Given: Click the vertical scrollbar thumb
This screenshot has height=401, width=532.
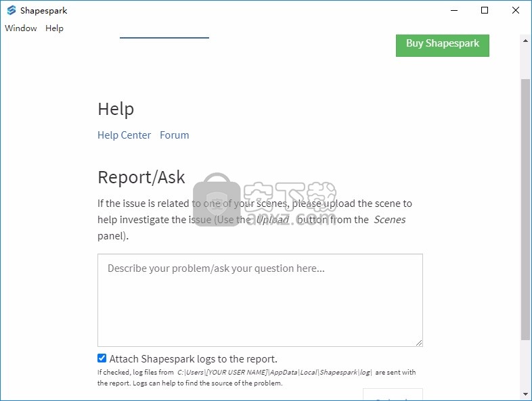Looking at the screenshot, I should [525, 209].
